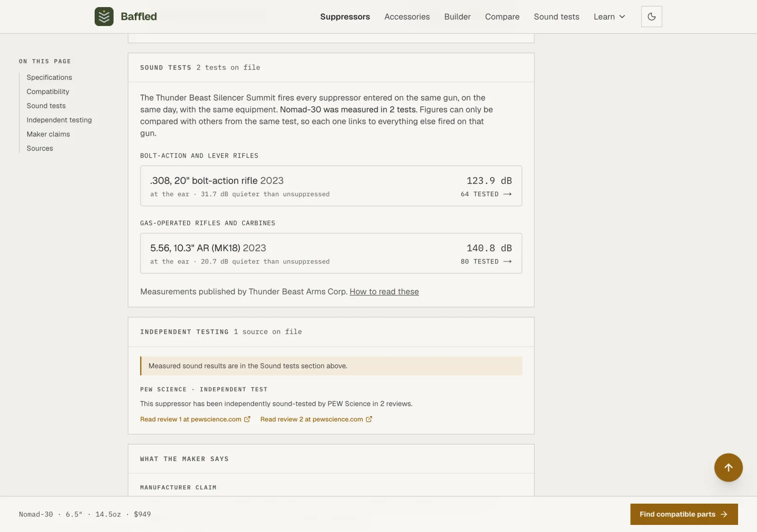Select Compare in the top nav
This screenshot has width=757, height=532.
pos(502,17)
